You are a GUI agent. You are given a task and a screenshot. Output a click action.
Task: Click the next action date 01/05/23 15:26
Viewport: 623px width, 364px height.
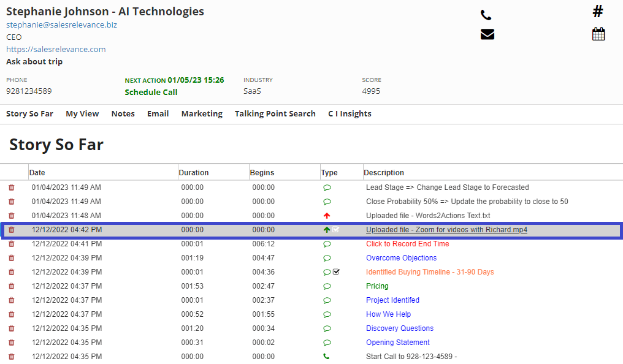(196, 80)
